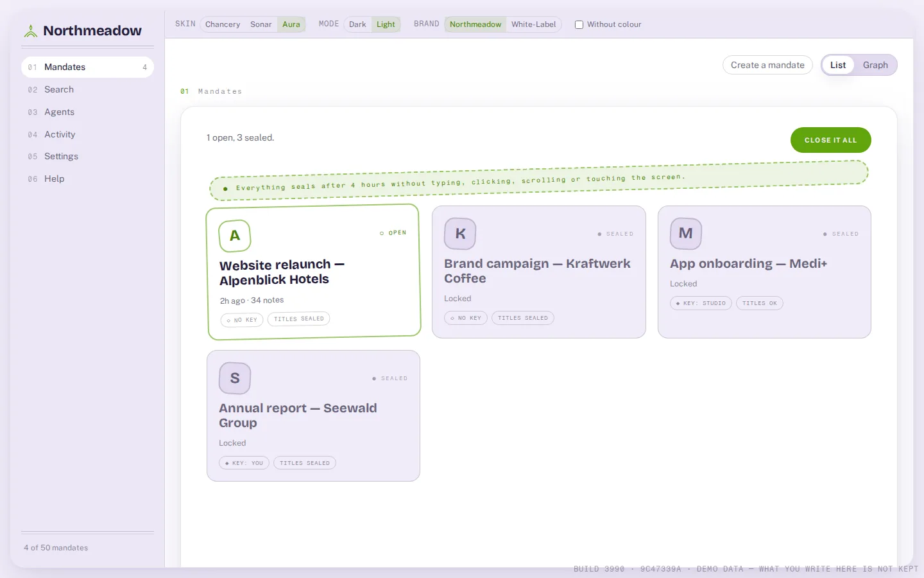Click the 'Key: You' tag on Seewald card
Viewport: 924px width, 578px height.
(244, 463)
